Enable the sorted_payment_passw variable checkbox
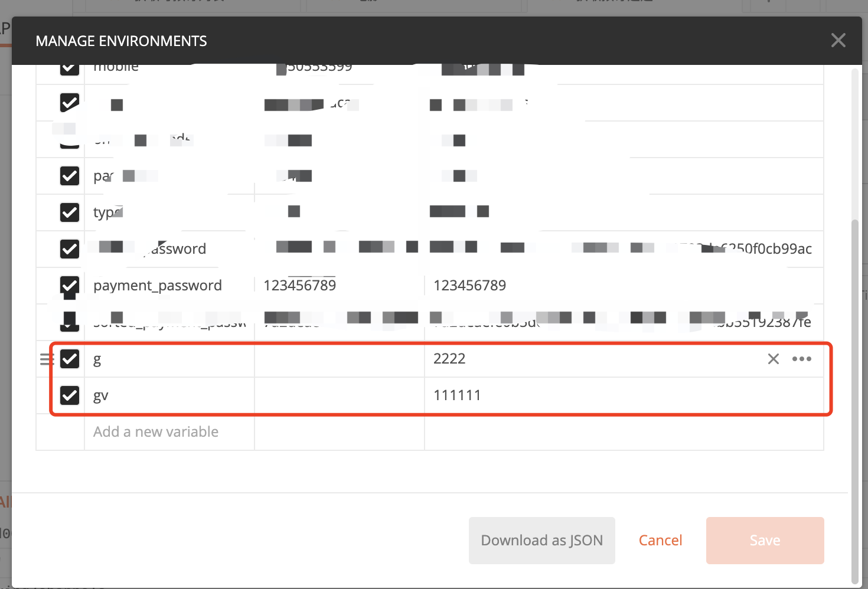The image size is (868, 589). 69,321
